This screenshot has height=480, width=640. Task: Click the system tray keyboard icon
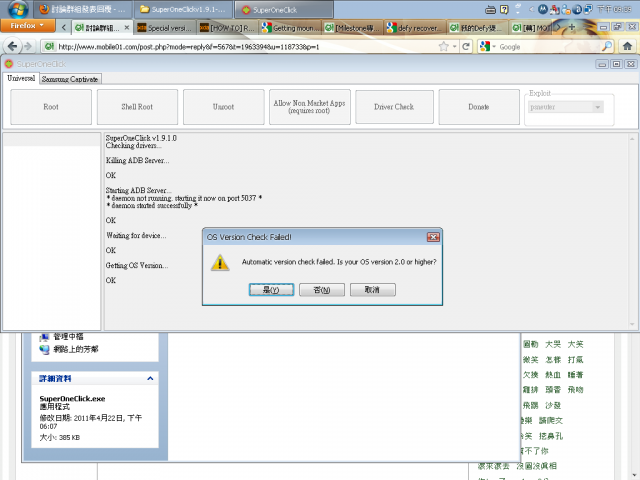(x=491, y=9)
